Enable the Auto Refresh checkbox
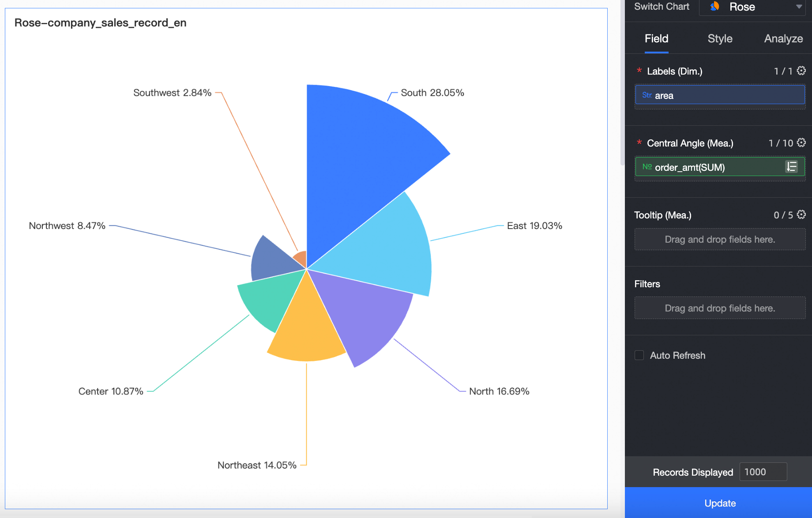This screenshot has height=518, width=812. [639, 355]
